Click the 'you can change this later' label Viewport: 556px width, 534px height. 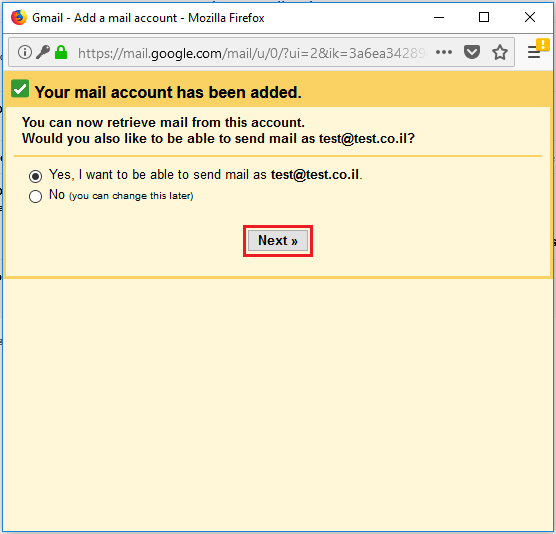131,196
